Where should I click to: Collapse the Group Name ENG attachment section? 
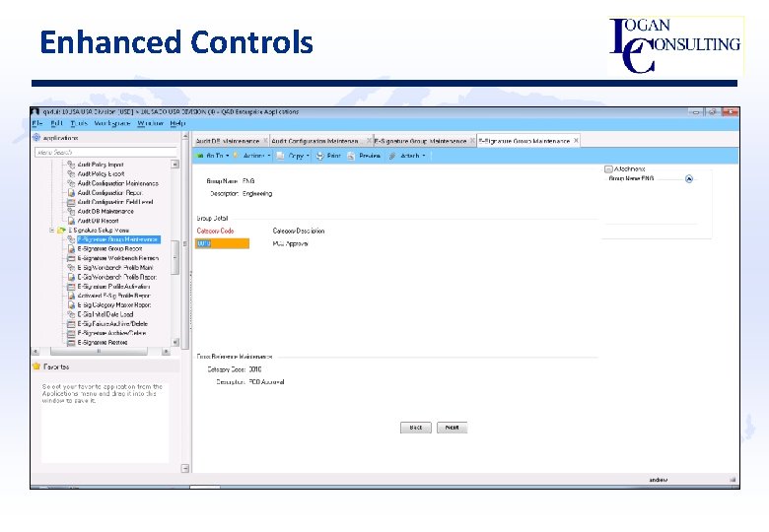point(689,178)
